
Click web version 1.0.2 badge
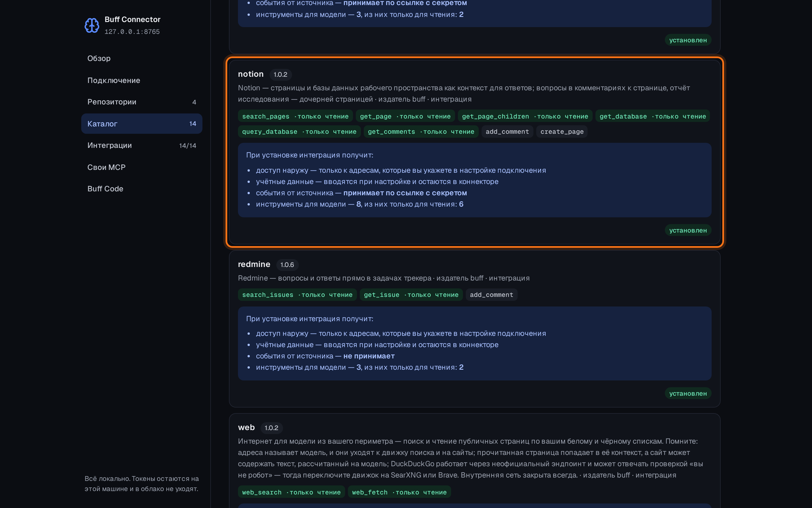pos(272,428)
